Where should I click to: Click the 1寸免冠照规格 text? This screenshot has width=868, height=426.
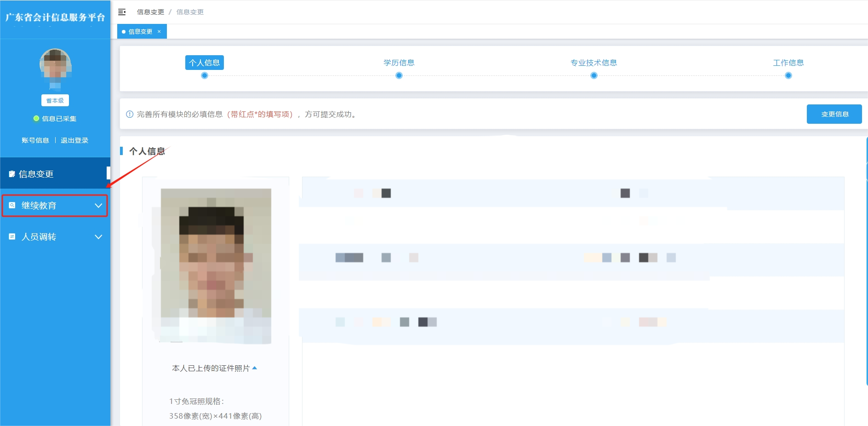197,401
